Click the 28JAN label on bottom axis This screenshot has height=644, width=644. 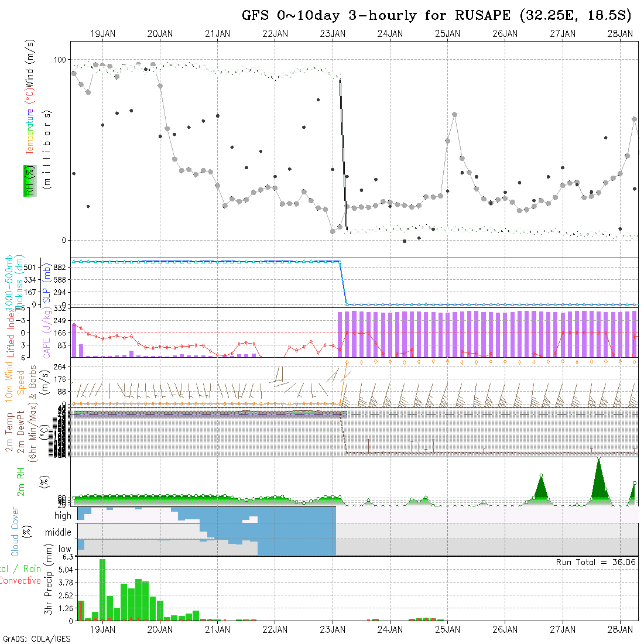coord(620,629)
